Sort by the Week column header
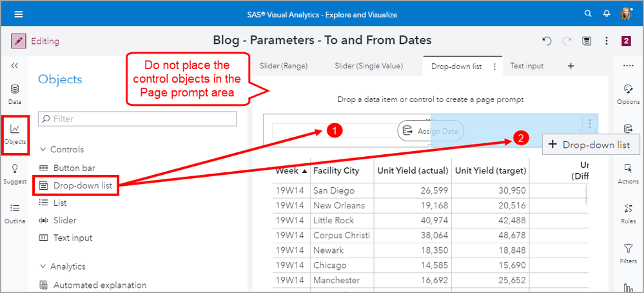The width and height of the screenshot is (644, 293). (291, 171)
